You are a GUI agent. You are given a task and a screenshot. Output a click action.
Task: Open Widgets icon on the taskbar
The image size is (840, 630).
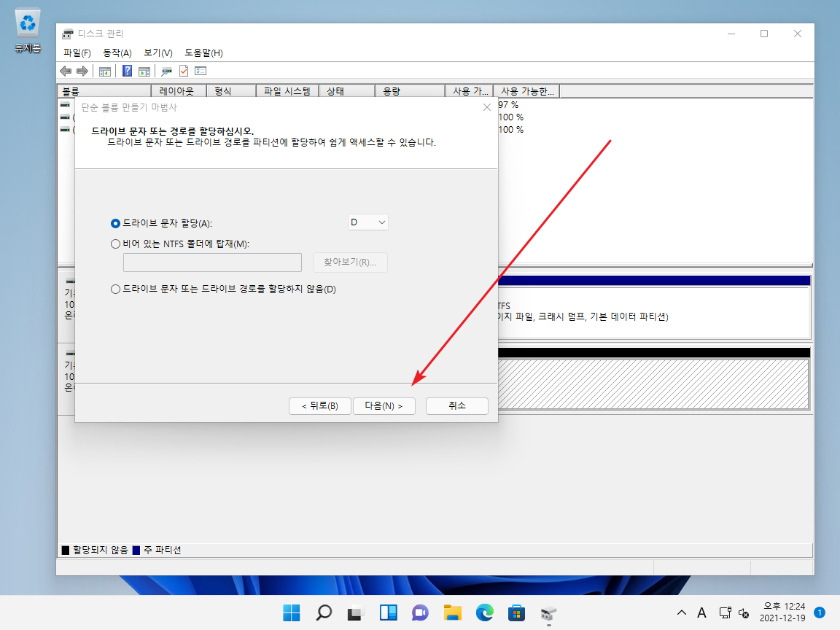click(x=388, y=612)
